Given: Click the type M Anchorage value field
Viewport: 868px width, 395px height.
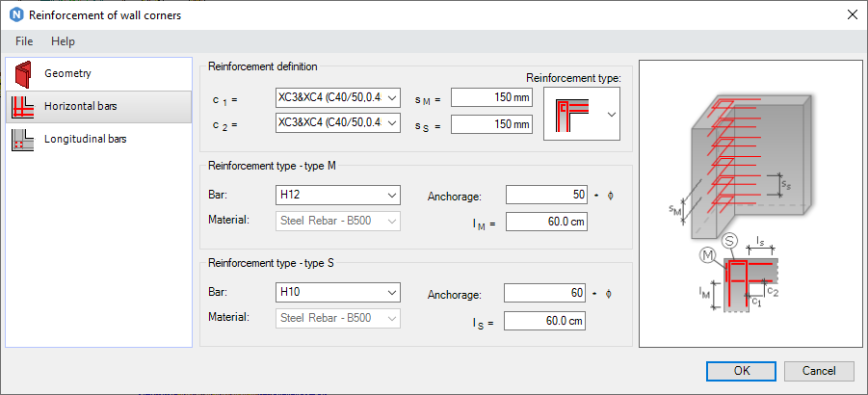Looking at the screenshot, I should pos(545,195).
